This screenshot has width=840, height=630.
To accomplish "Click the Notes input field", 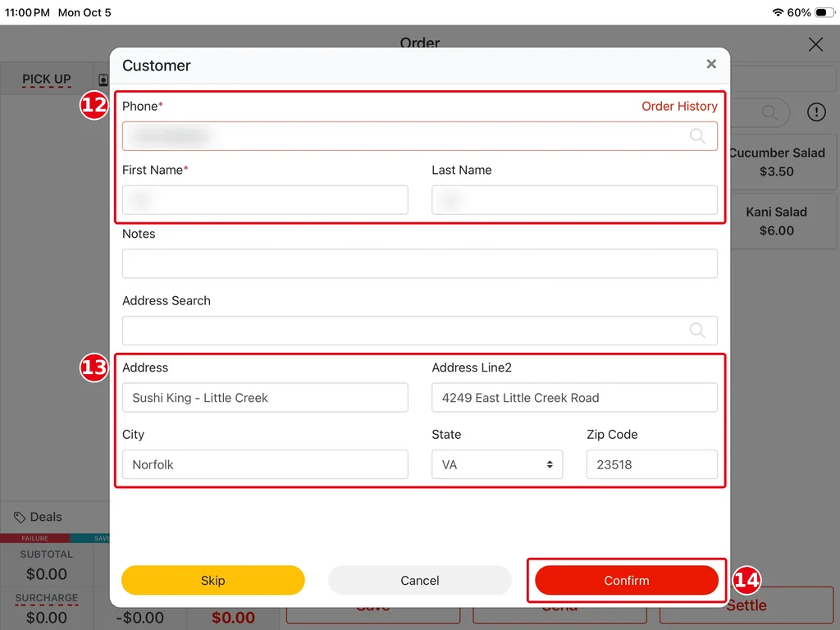I will (x=419, y=263).
